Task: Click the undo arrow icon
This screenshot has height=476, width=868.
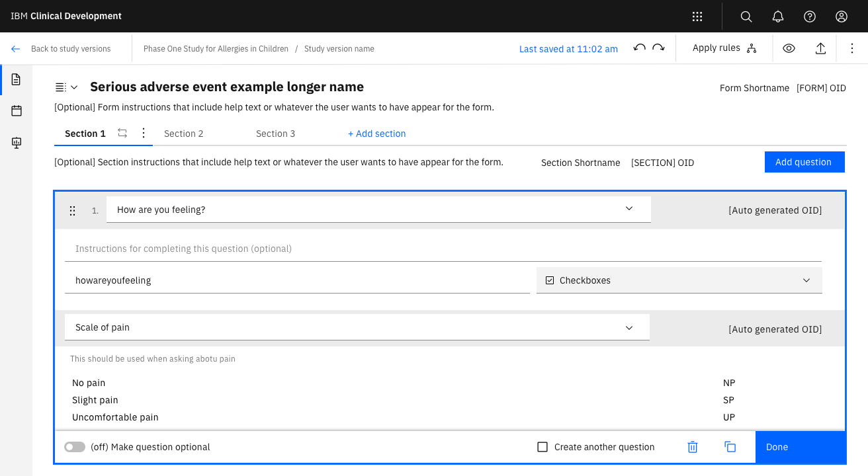Action: pos(639,48)
